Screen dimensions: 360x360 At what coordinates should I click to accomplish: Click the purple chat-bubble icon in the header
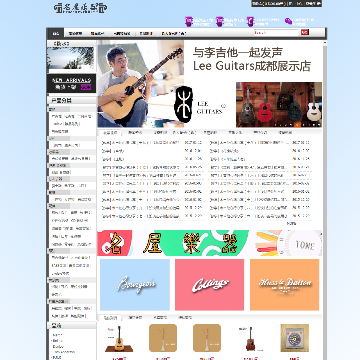coord(288,21)
